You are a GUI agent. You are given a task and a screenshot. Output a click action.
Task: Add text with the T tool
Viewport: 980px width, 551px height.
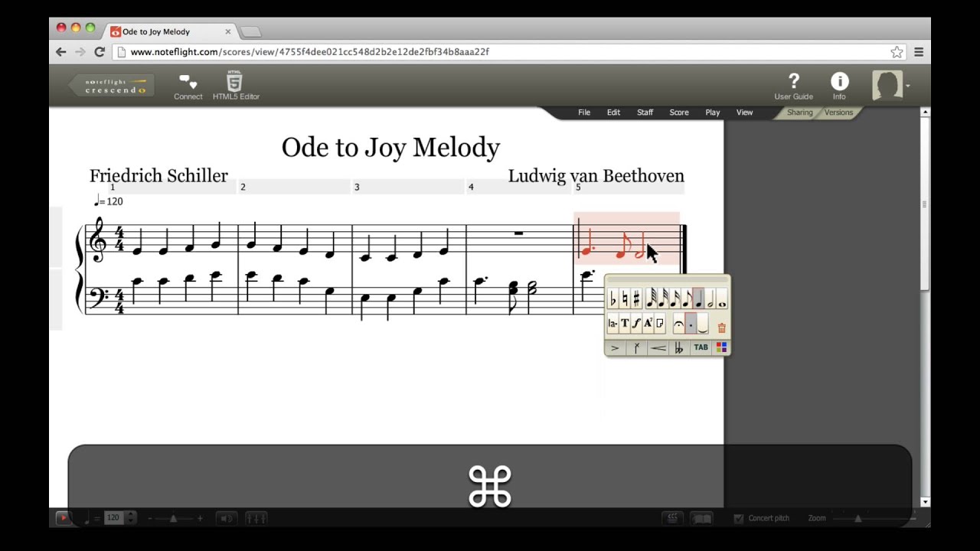pos(625,324)
